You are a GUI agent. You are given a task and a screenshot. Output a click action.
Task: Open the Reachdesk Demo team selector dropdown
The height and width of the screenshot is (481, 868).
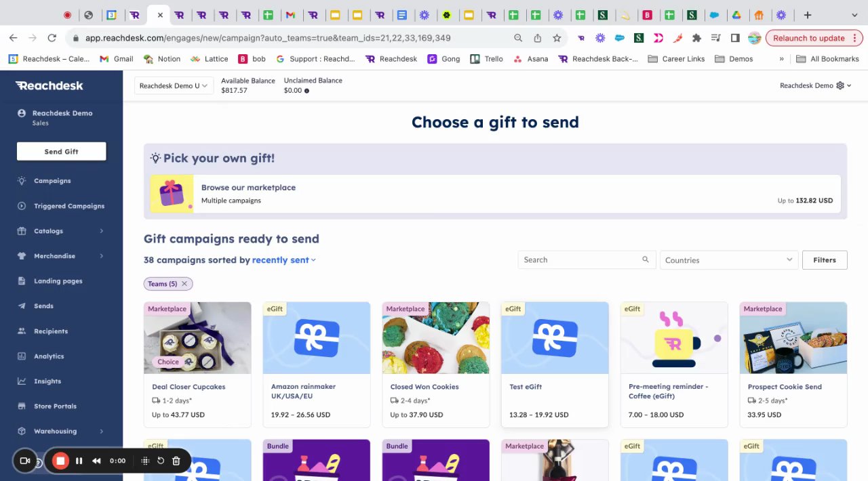point(174,85)
